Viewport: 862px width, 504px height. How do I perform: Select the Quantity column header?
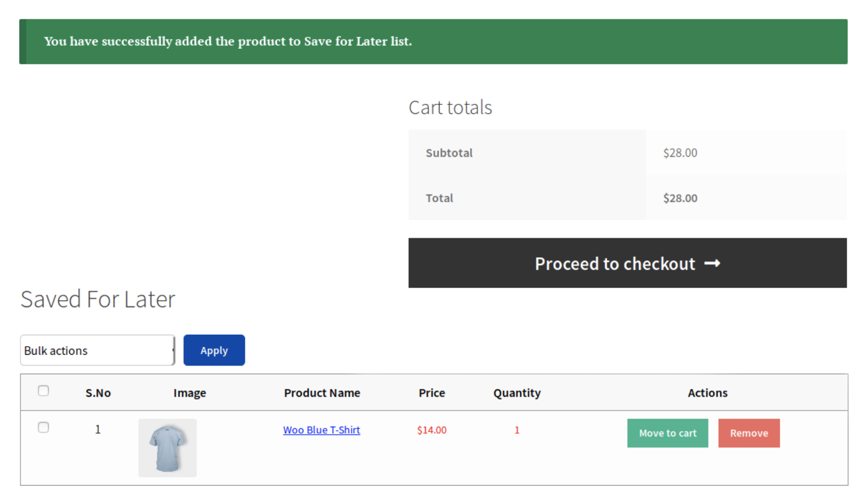(516, 393)
